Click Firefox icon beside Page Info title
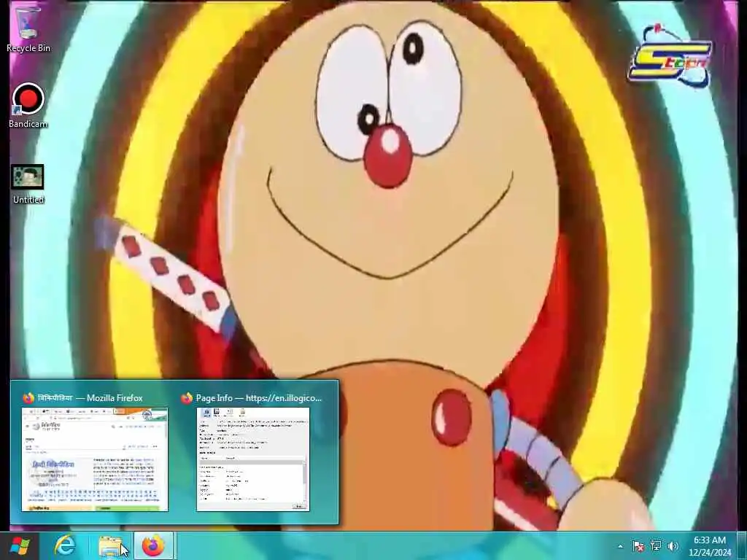The width and height of the screenshot is (747, 560). click(186, 397)
